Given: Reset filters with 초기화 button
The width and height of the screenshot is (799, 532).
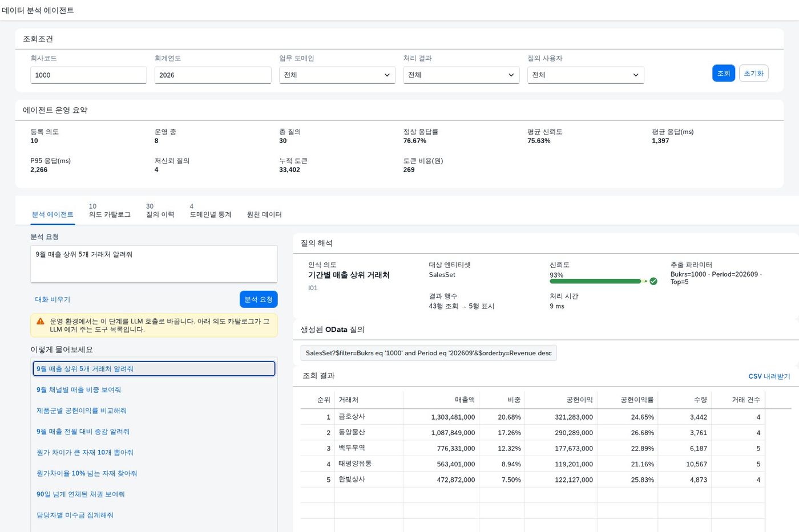Looking at the screenshot, I should [753, 73].
